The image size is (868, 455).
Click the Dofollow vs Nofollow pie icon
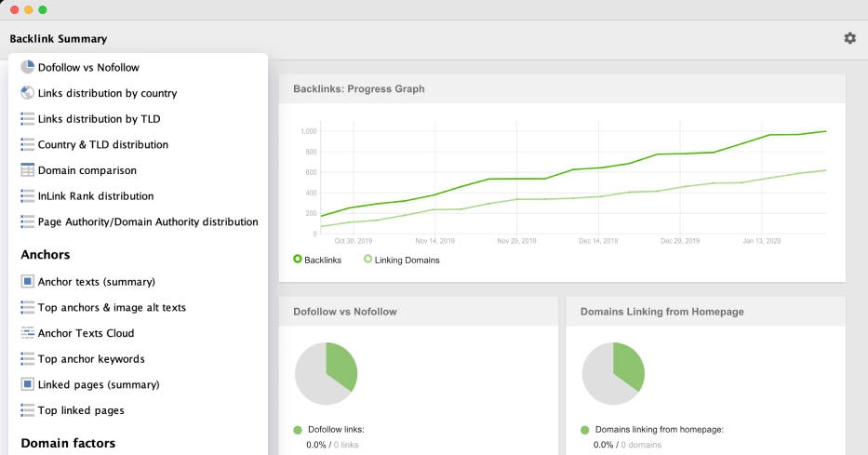27,67
